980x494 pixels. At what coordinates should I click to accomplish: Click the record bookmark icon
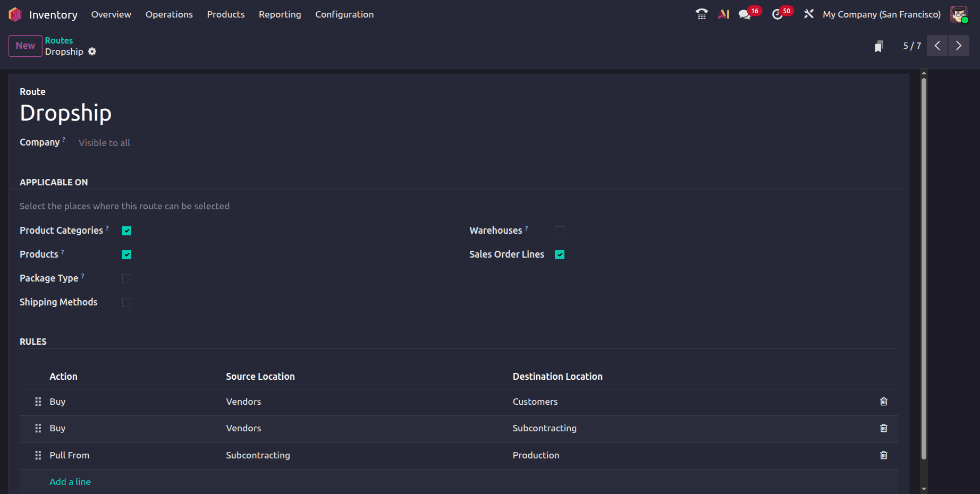click(878, 46)
